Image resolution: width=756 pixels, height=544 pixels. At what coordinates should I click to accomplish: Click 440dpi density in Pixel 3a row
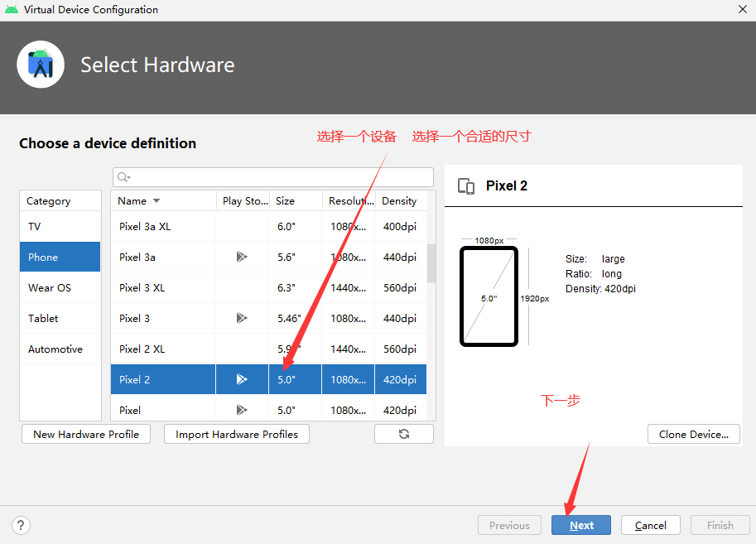[400, 257]
